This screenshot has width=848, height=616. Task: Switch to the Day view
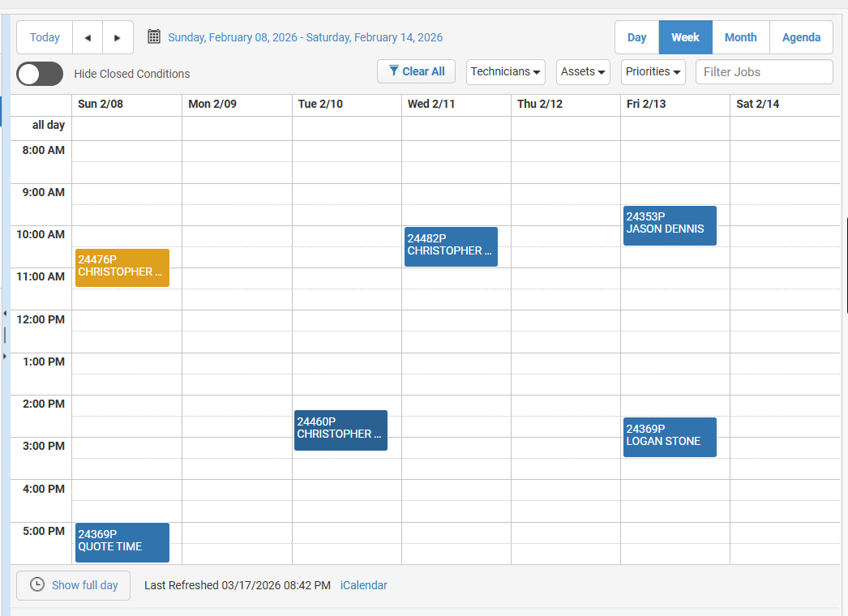[x=636, y=37]
